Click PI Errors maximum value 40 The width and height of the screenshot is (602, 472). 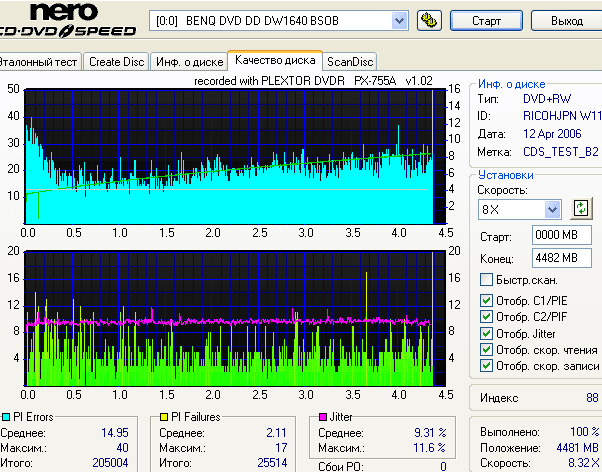122,448
